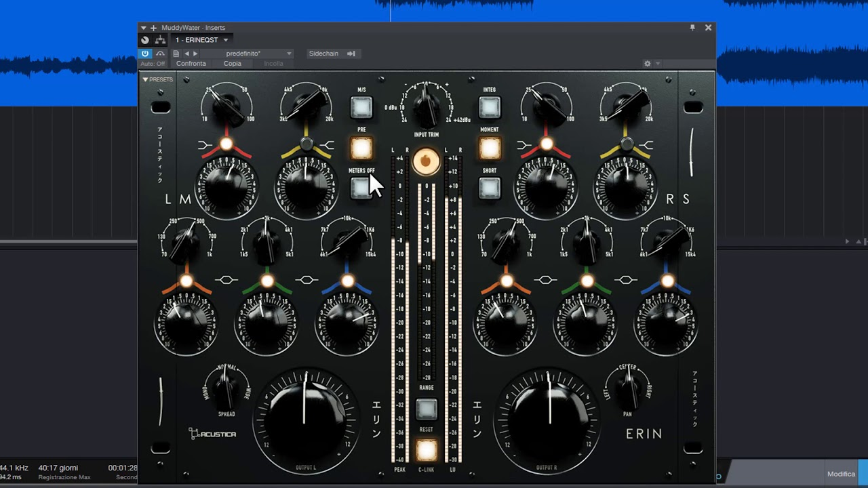
Task: Open the plugin settings gear
Action: click(647, 64)
